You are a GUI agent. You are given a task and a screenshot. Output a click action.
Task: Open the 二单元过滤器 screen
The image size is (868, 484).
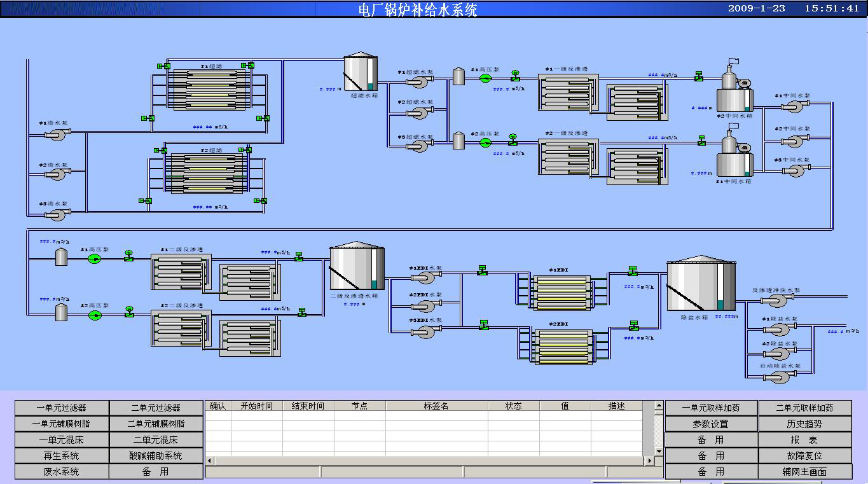156,408
